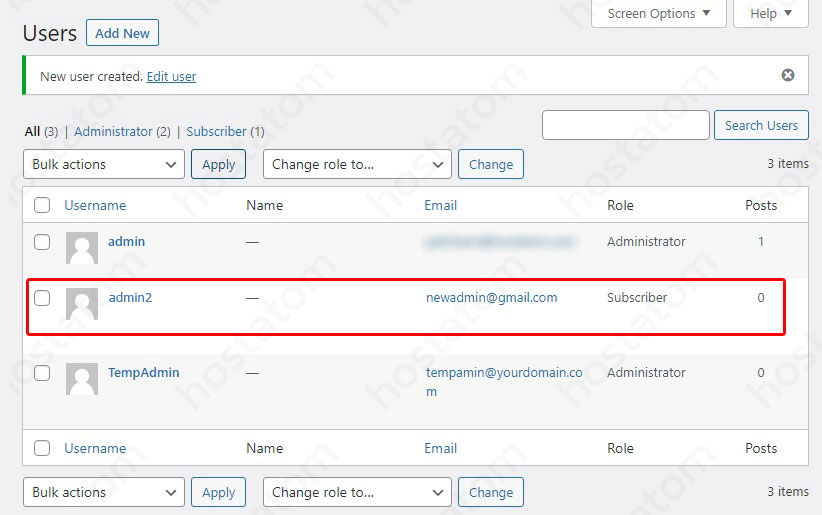
Task: Click the Add New user button
Action: (x=122, y=33)
